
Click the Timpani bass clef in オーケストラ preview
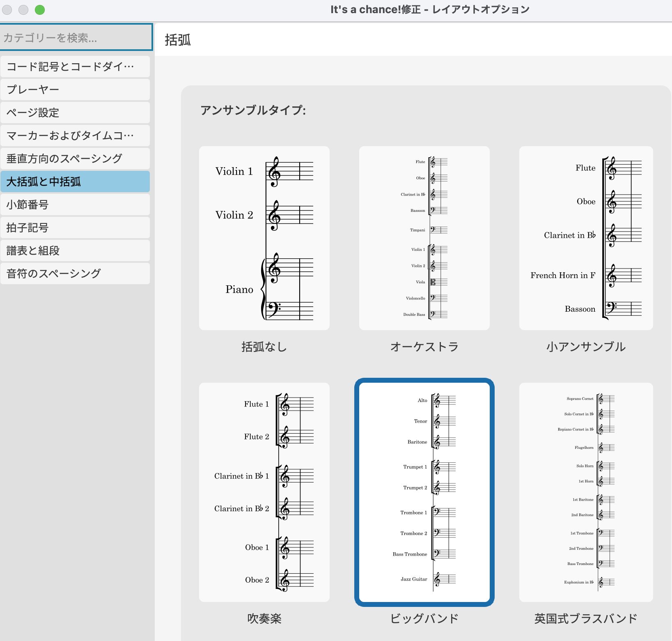pyautogui.click(x=432, y=230)
